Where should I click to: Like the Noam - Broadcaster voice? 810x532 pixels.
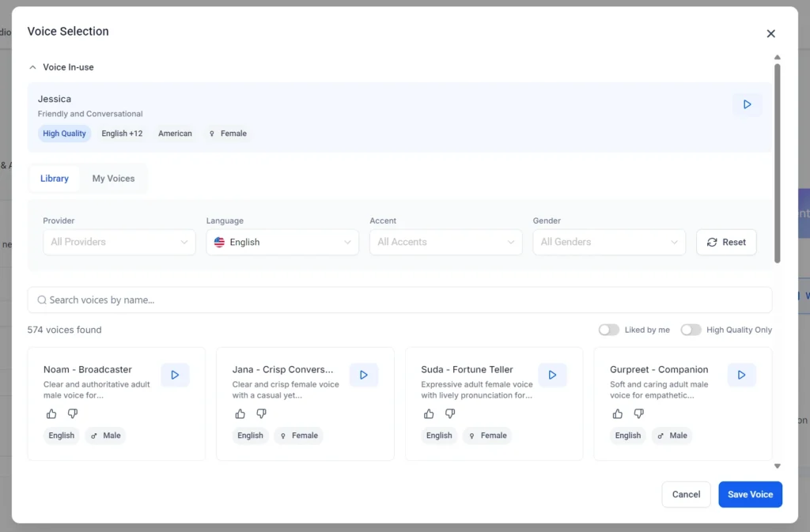(51, 414)
